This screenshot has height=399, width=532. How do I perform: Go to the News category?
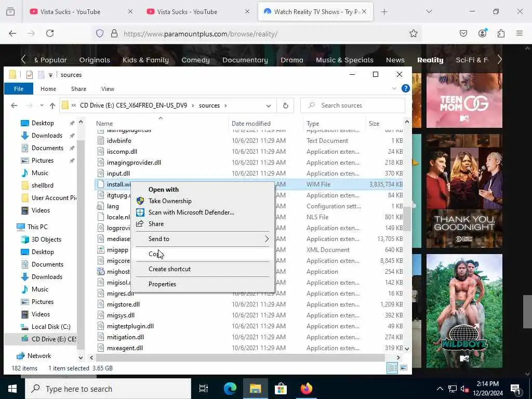pos(395,60)
